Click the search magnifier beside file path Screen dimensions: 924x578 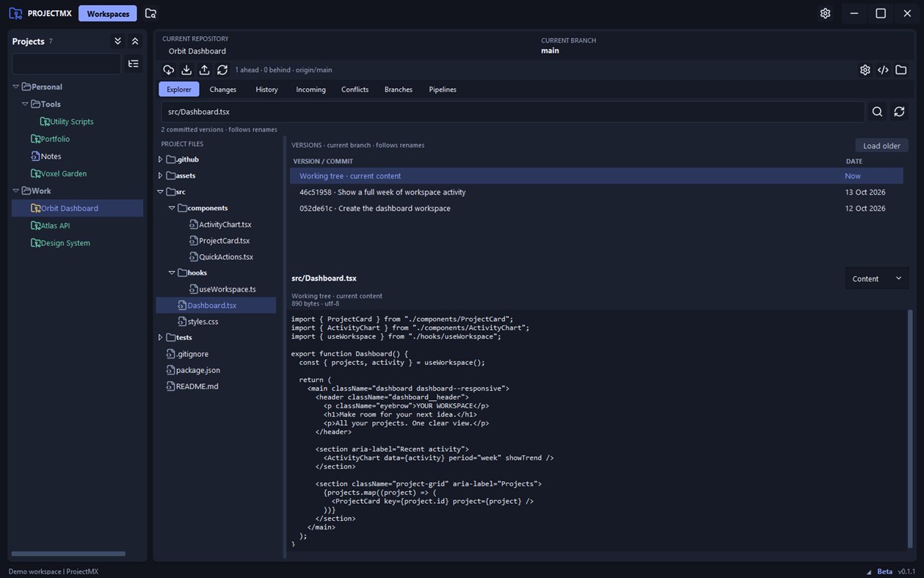[877, 112]
